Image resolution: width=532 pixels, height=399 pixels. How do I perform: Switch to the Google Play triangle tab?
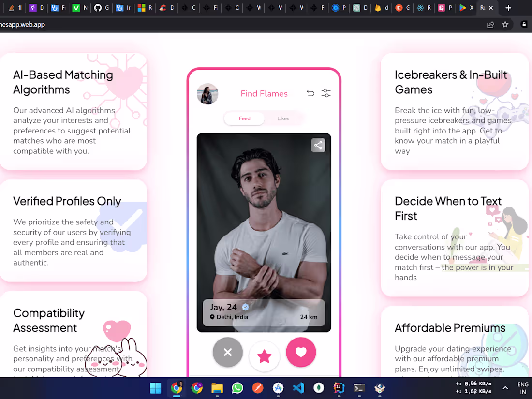pos(466,8)
